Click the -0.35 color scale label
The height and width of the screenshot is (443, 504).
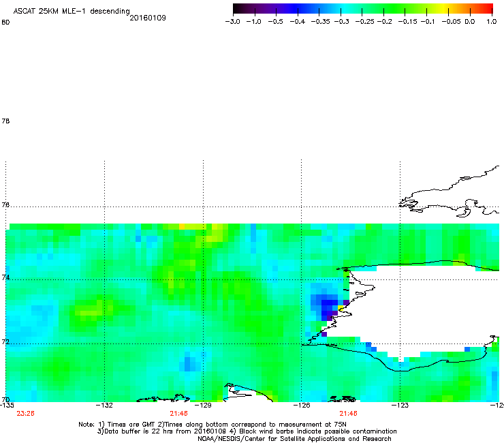(320, 22)
